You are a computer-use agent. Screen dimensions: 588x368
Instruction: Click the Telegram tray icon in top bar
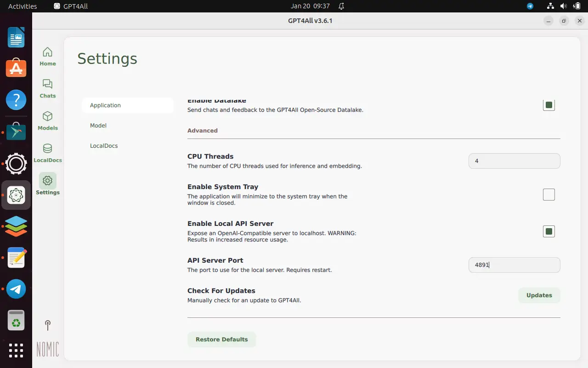click(x=530, y=6)
